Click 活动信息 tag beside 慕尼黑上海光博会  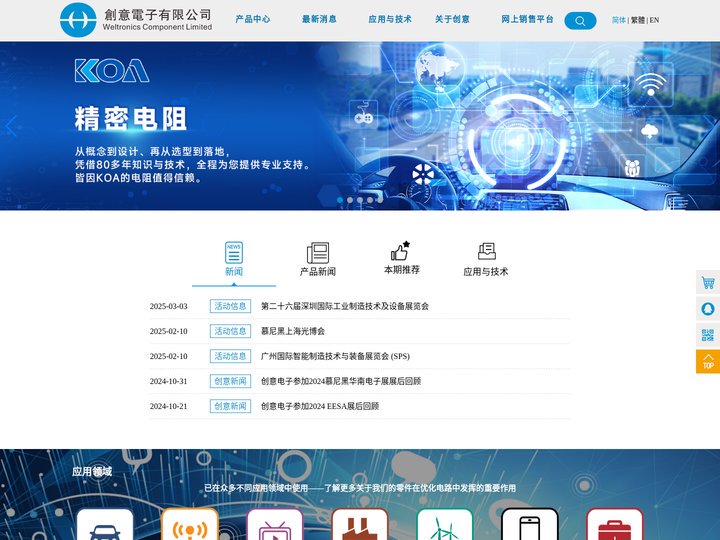231,331
